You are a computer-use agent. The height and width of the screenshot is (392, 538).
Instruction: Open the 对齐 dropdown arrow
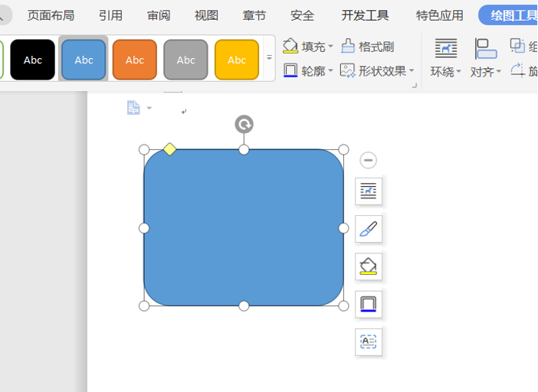point(499,72)
